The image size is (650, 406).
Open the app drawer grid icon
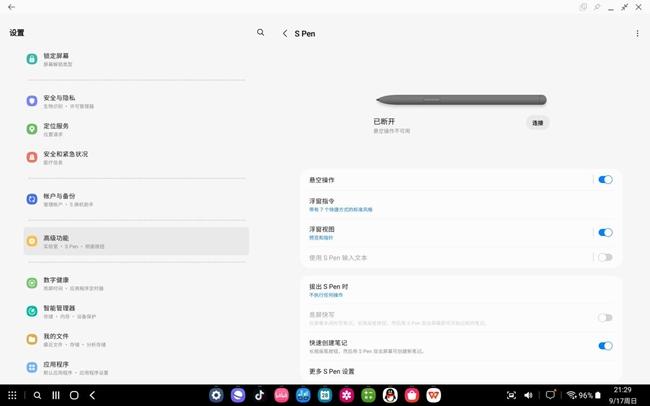[12, 395]
